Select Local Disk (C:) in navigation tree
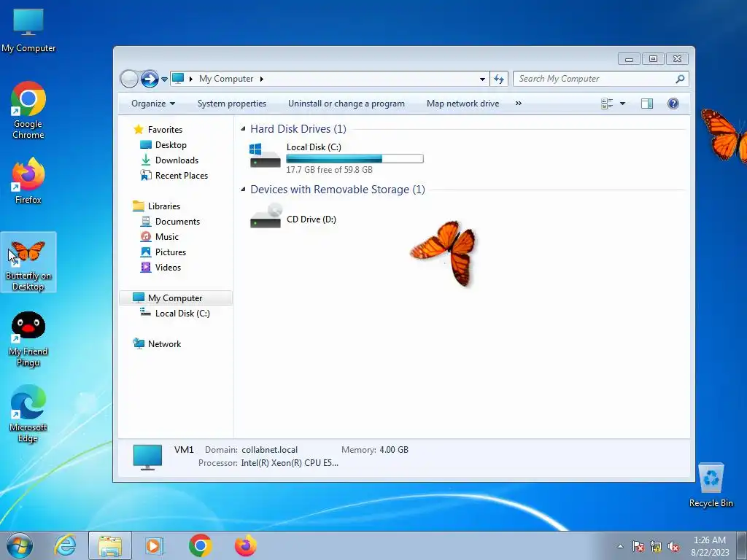747x560 pixels. 182,314
